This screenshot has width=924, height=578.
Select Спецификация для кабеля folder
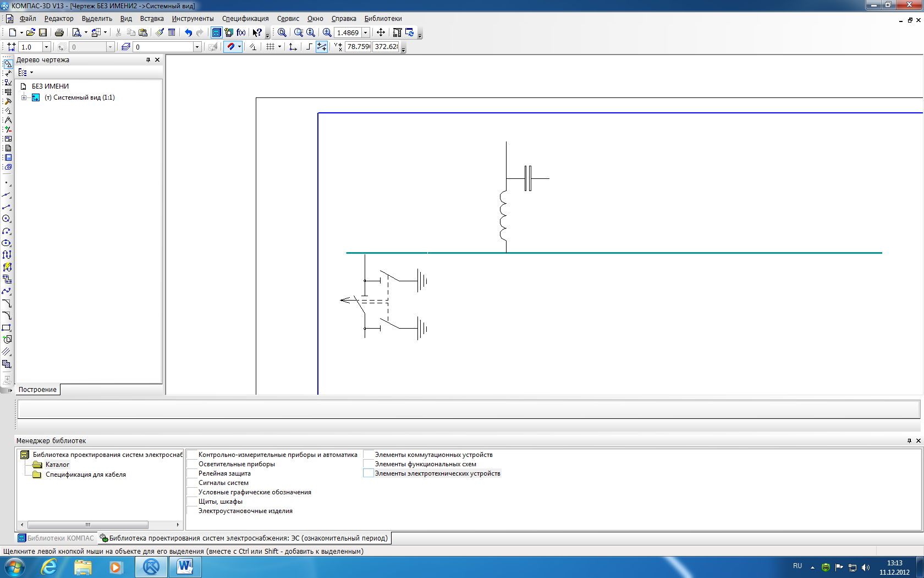pyautogui.click(x=85, y=475)
